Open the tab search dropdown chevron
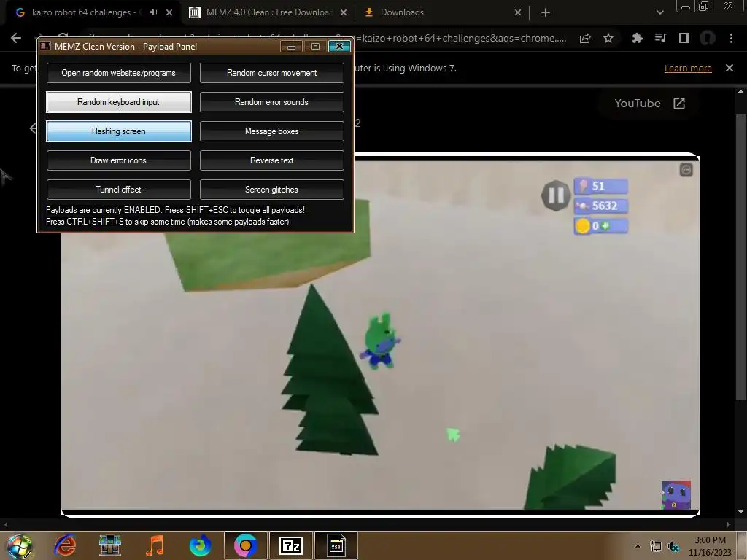The width and height of the screenshot is (747, 560). 659,12
